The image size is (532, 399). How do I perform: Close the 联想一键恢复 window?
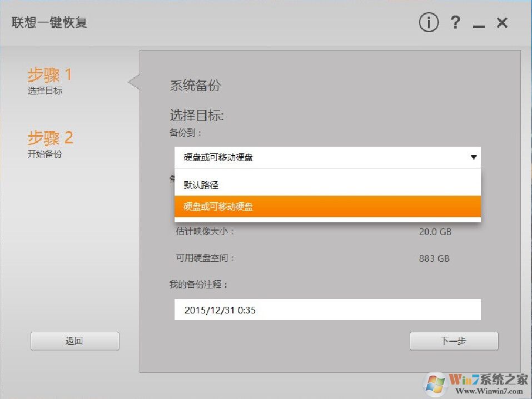pyautogui.click(x=502, y=23)
